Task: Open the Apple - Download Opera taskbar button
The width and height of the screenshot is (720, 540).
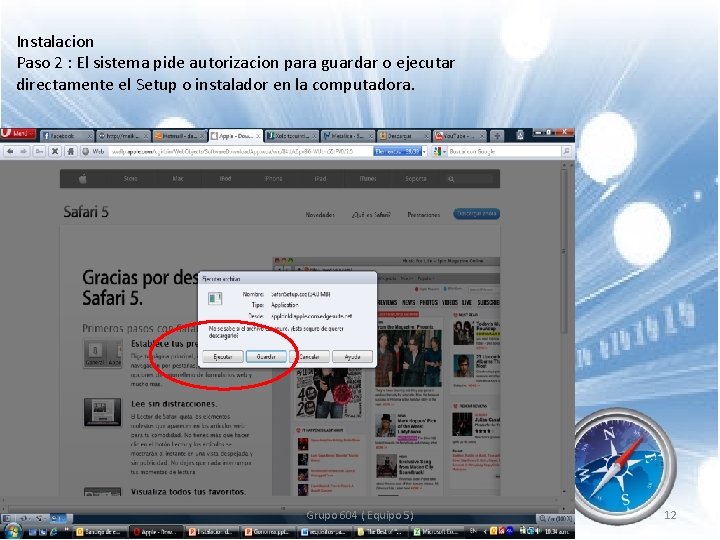Action: [157, 532]
